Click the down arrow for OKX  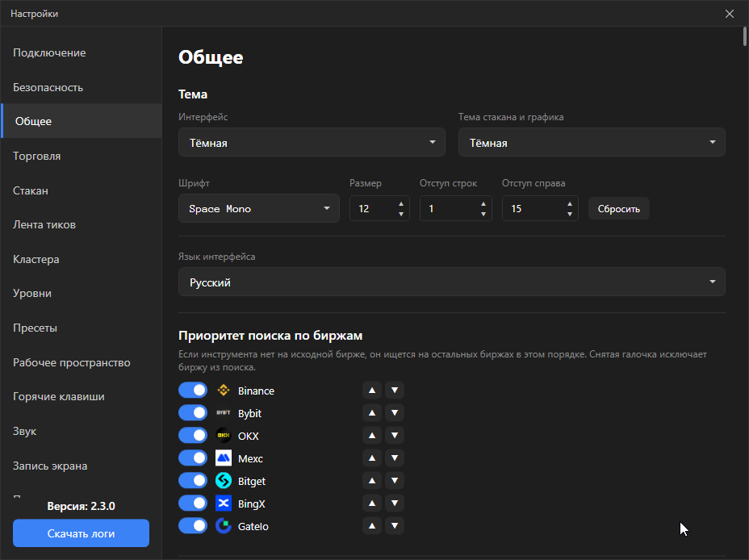point(395,436)
